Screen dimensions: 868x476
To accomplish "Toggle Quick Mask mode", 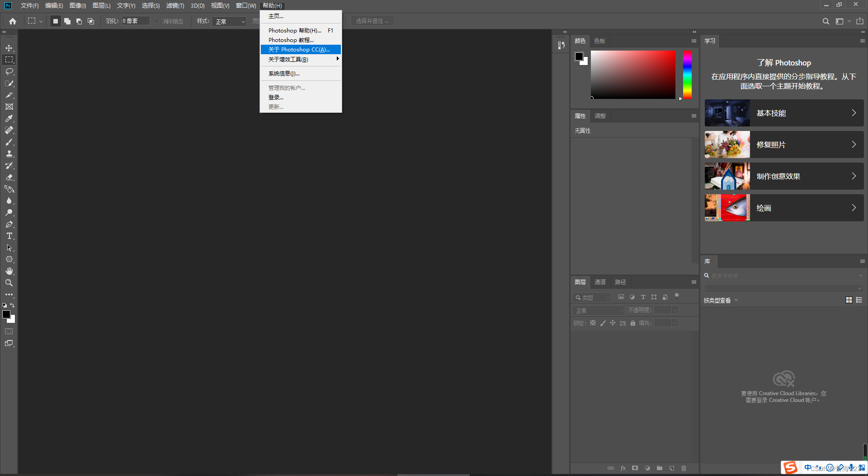I will tap(9, 331).
